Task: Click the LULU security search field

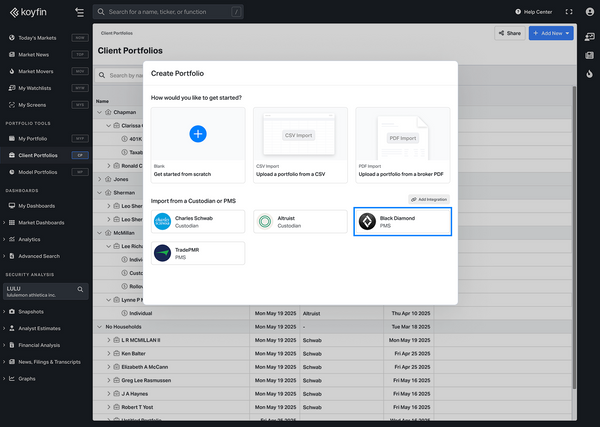Action: 46,292
